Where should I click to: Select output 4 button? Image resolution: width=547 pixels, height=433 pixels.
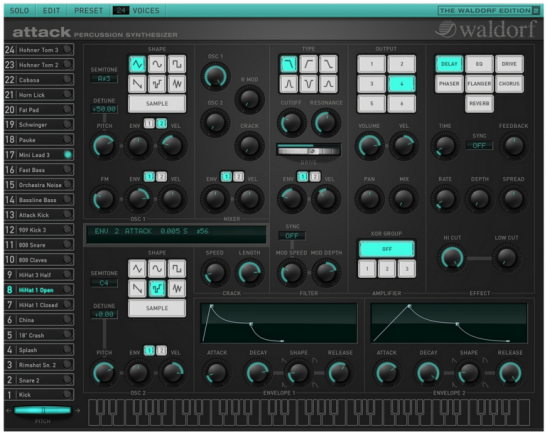point(402,84)
